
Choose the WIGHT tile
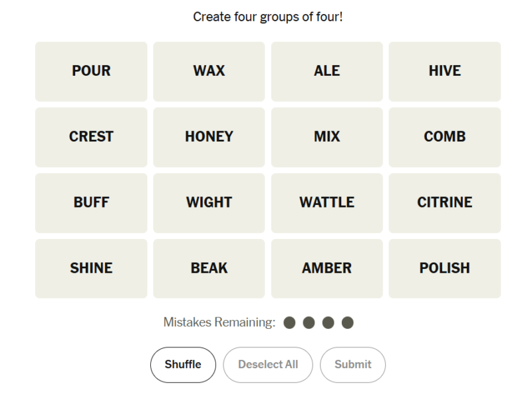coord(209,203)
